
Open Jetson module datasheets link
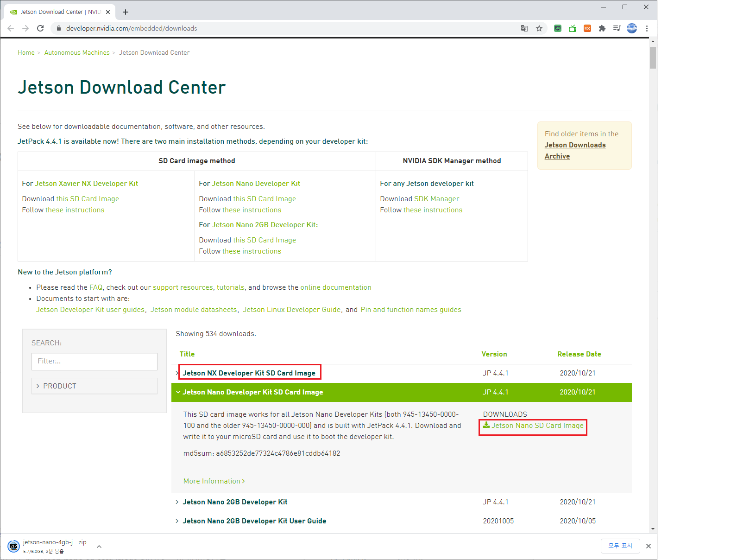tap(194, 310)
